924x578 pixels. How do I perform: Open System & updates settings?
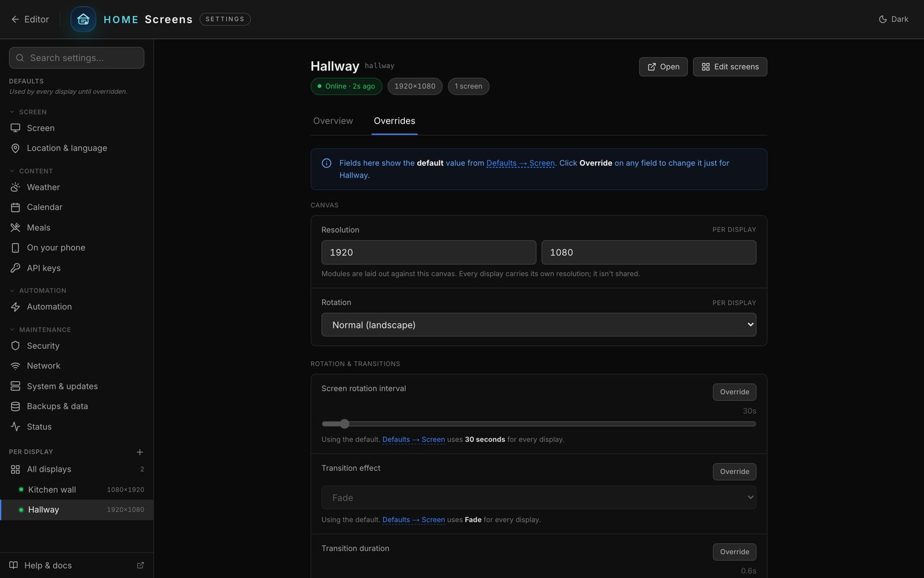(77, 386)
